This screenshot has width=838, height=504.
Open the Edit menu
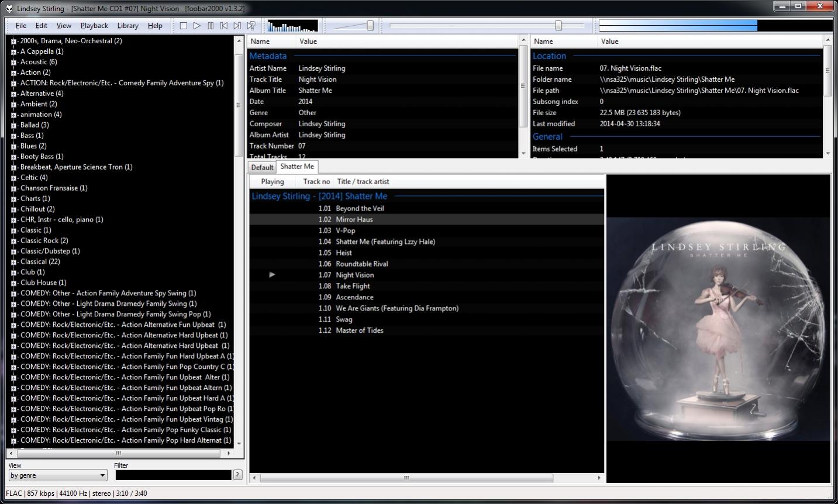click(x=42, y=26)
